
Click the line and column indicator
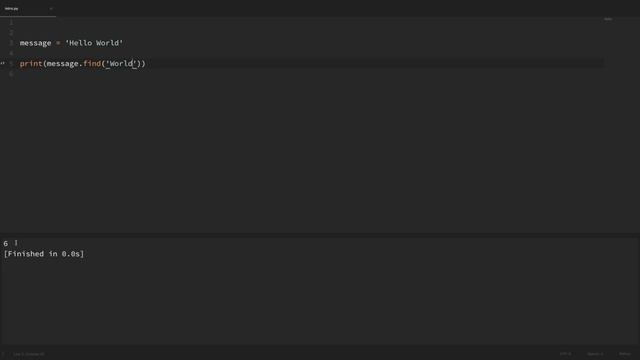[29, 354]
